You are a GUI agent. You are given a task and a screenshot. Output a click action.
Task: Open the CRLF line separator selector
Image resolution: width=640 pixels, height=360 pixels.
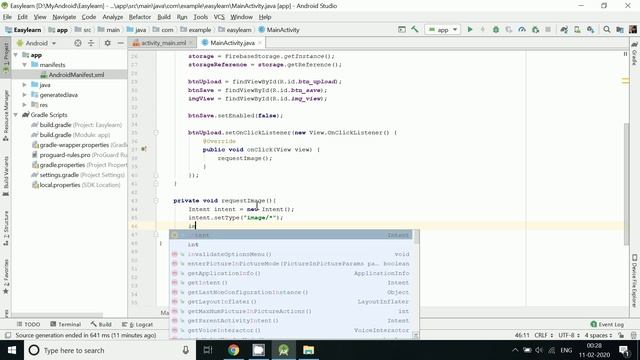[x=543, y=335]
